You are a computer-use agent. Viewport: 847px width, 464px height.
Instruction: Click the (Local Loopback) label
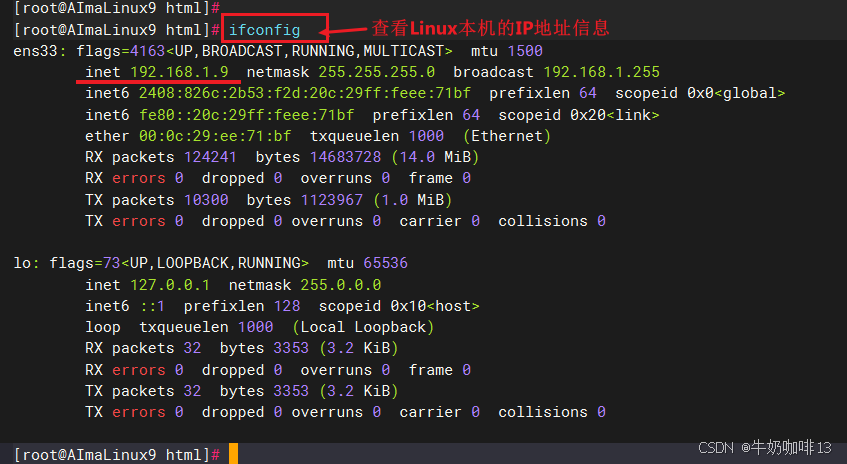tap(363, 327)
